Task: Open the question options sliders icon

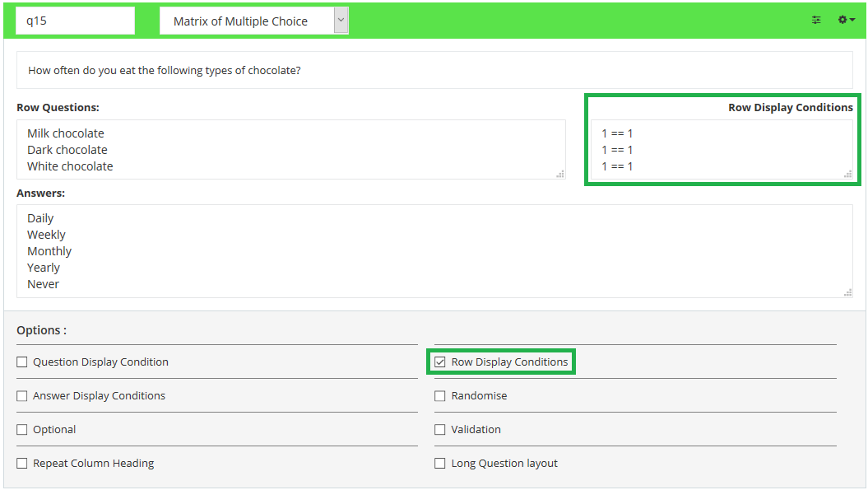Action: (x=816, y=20)
